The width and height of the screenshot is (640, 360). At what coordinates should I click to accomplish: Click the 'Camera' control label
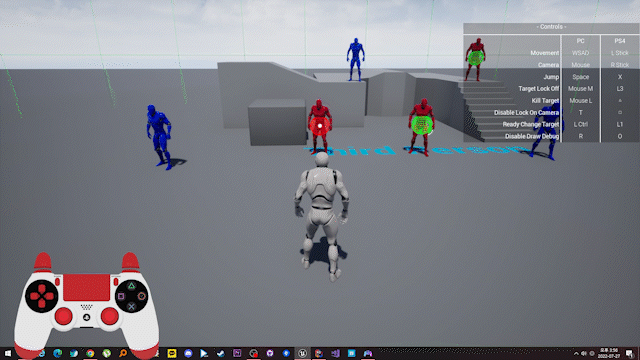[548, 65]
